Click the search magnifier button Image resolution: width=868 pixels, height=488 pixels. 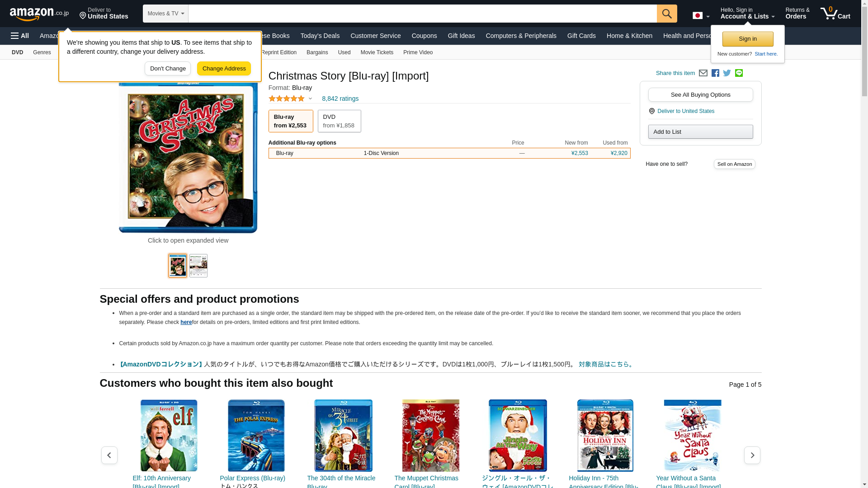tap(667, 14)
